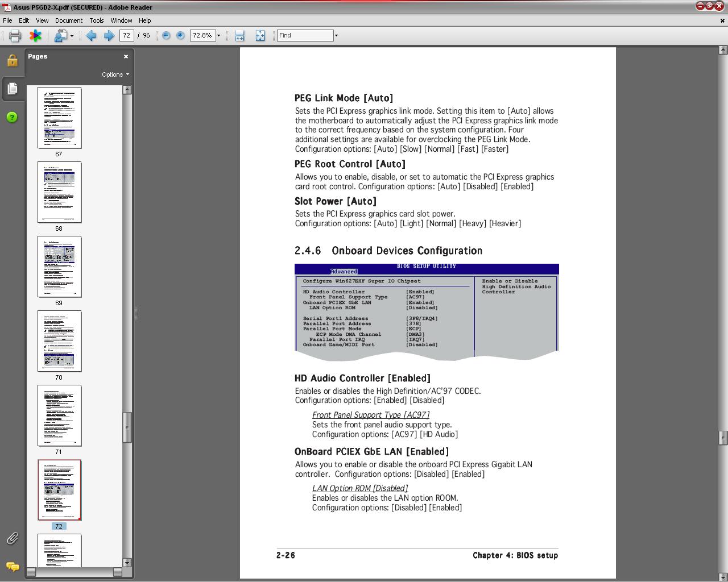Open the View menu

coord(42,20)
